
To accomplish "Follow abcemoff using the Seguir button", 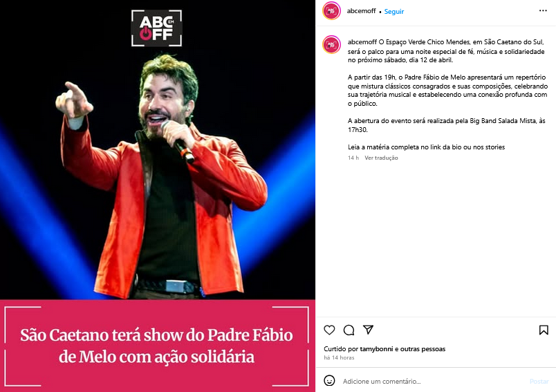I will (394, 11).
